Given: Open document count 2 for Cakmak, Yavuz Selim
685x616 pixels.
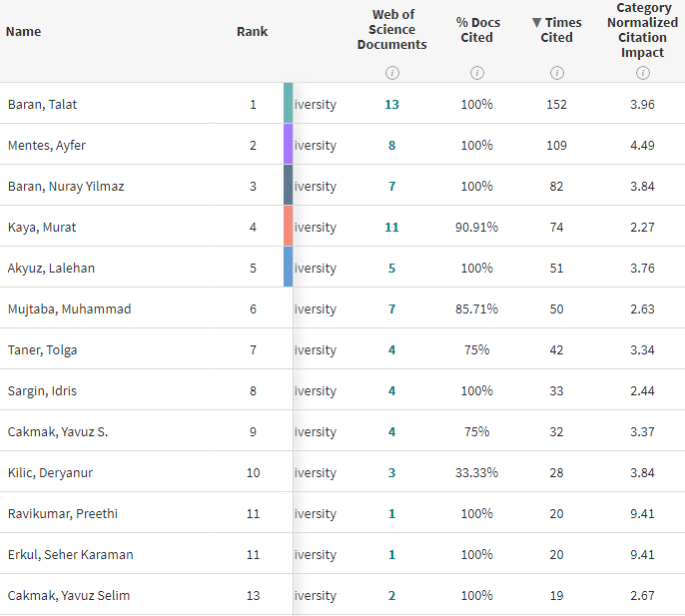Looking at the screenshot, I should 391,596.
